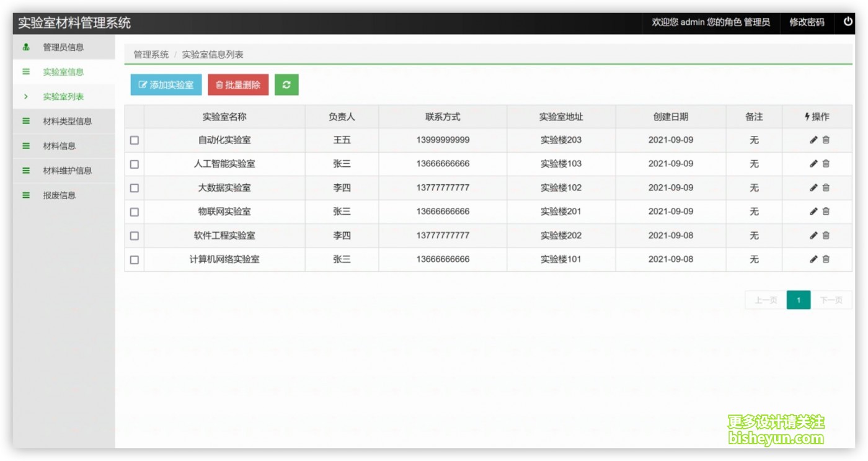Go to page 1 in pagination
Screen dimensions: 868x461
tap(799, 300)
